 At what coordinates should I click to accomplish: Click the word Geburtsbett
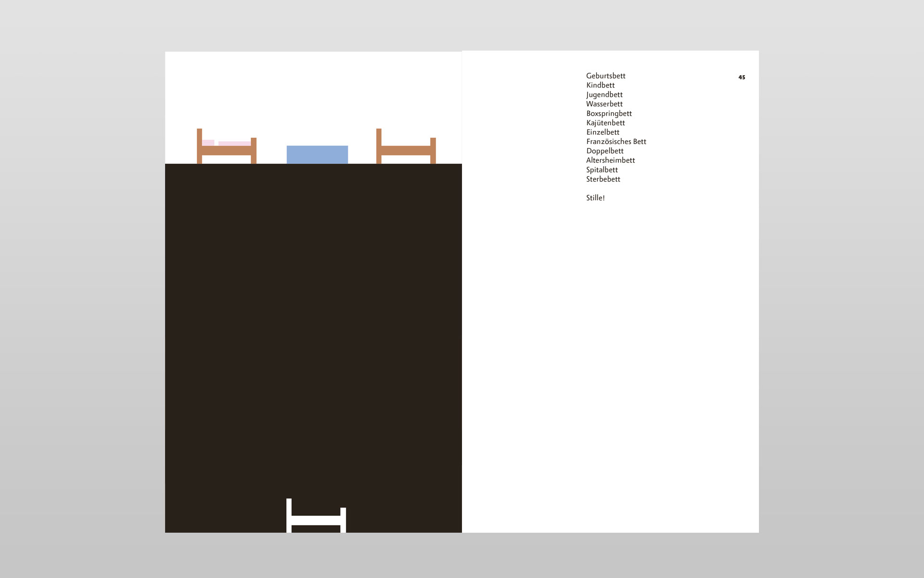(x=605, y=76)
